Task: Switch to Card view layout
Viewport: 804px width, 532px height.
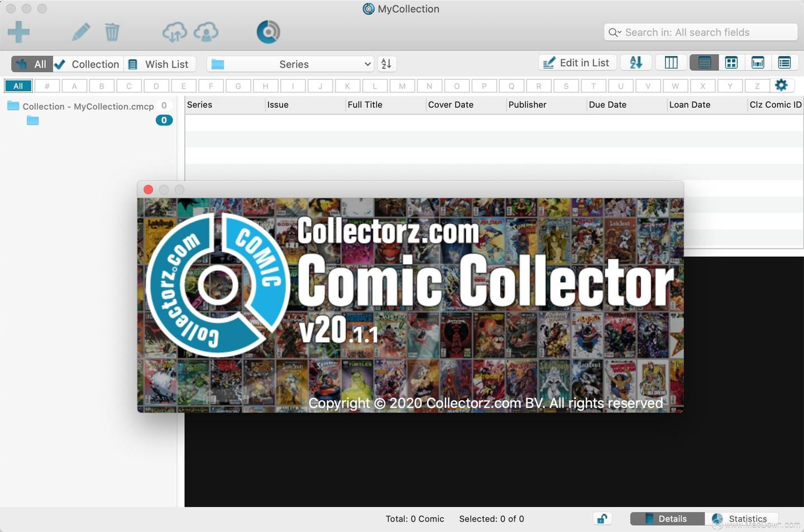Action: click(x=758, y=63)
